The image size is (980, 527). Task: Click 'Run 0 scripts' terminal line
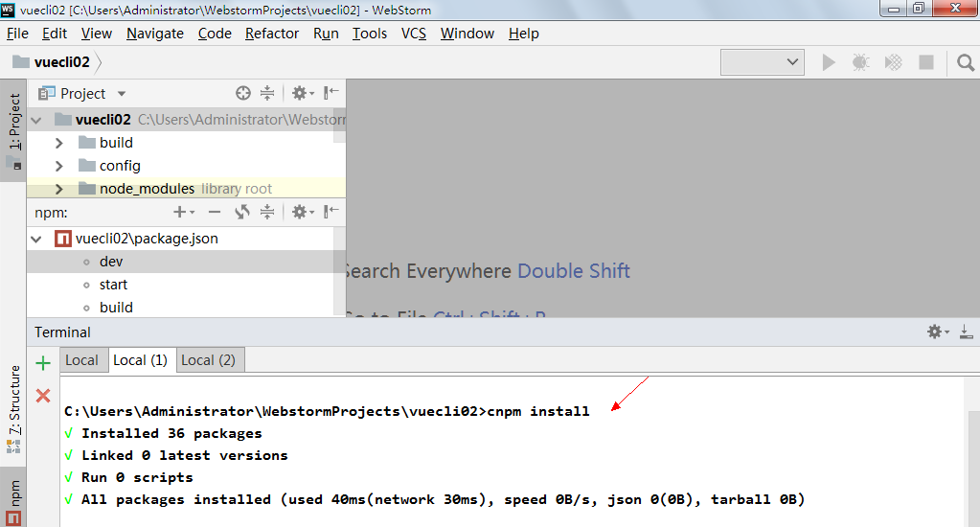click(128, 477)
